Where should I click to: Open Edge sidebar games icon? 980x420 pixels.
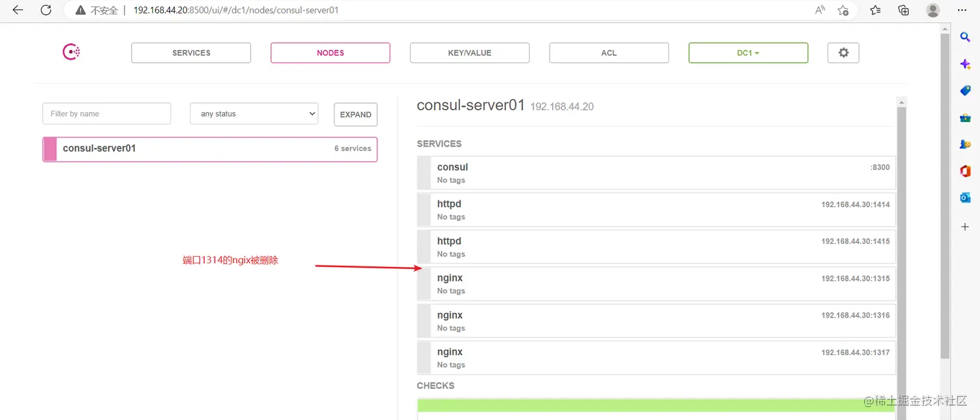[x=964, y=145]
